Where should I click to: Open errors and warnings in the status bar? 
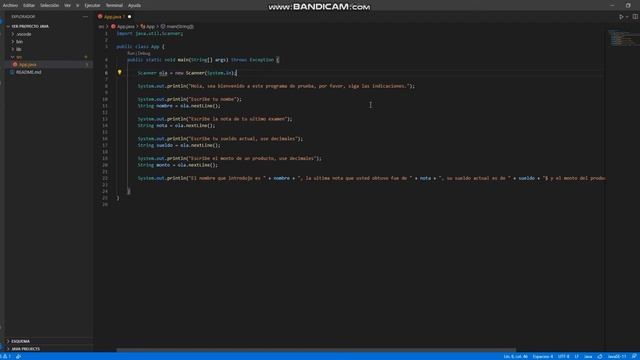pos(6,356)
